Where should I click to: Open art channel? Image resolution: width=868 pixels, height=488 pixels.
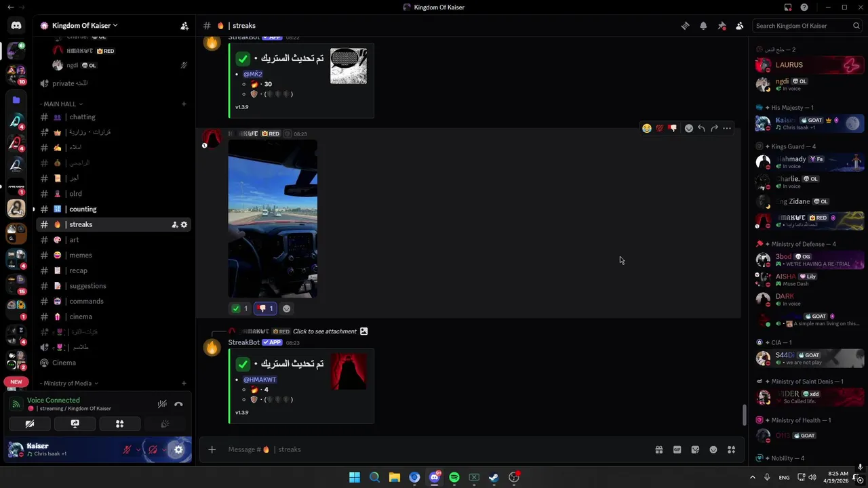click(113, 239)
